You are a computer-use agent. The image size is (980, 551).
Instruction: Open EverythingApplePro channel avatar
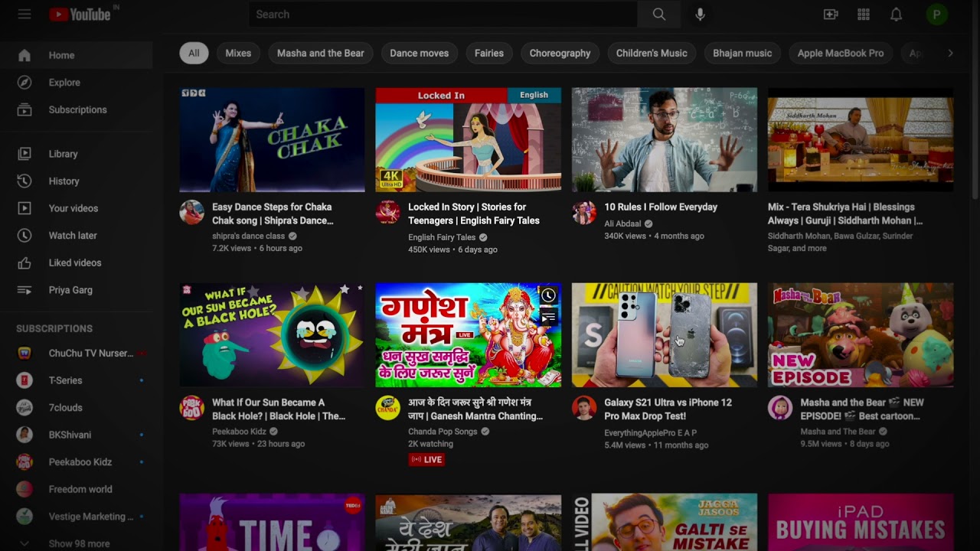583,408
